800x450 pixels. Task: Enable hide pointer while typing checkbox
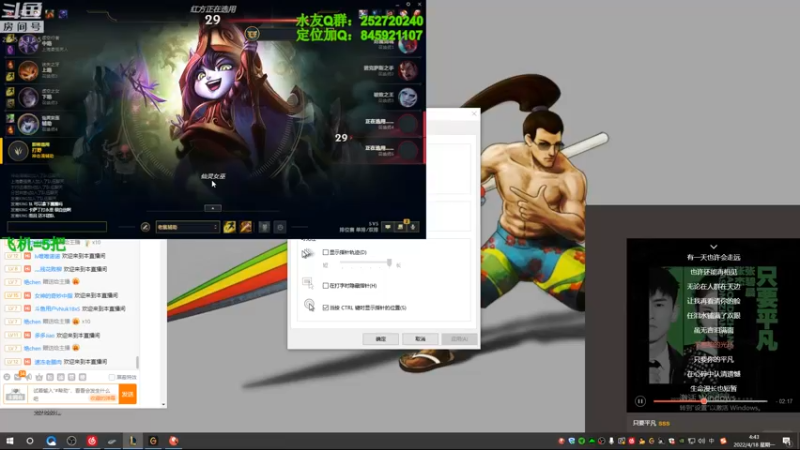pos(326,286)
